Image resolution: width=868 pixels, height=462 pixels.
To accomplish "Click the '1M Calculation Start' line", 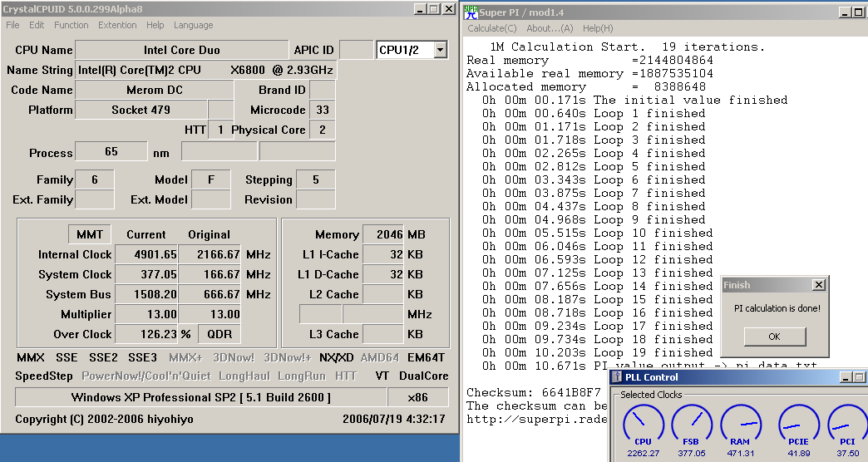I will [627, 47].
